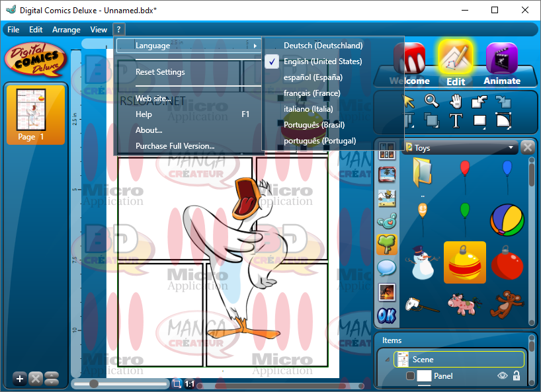Open the teal bear characters category
Image resolution: width=541 pixels, height=392 pixels.
click(387, 221)
